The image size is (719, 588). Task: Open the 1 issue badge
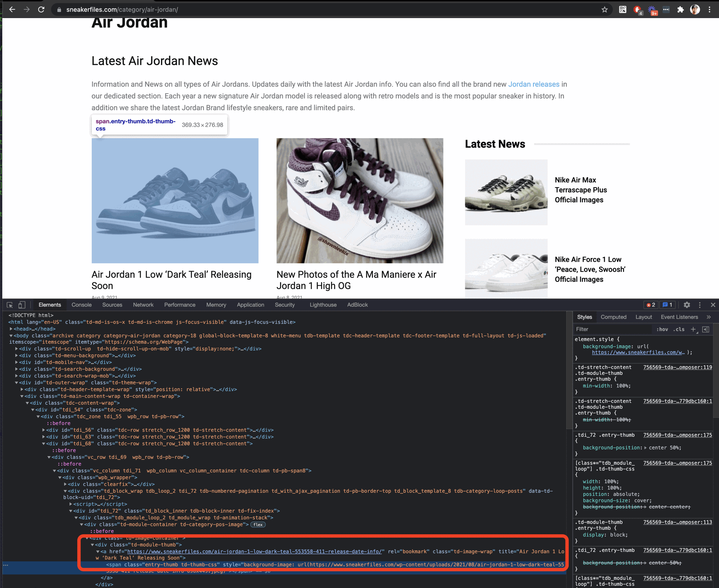coord(668,305)
